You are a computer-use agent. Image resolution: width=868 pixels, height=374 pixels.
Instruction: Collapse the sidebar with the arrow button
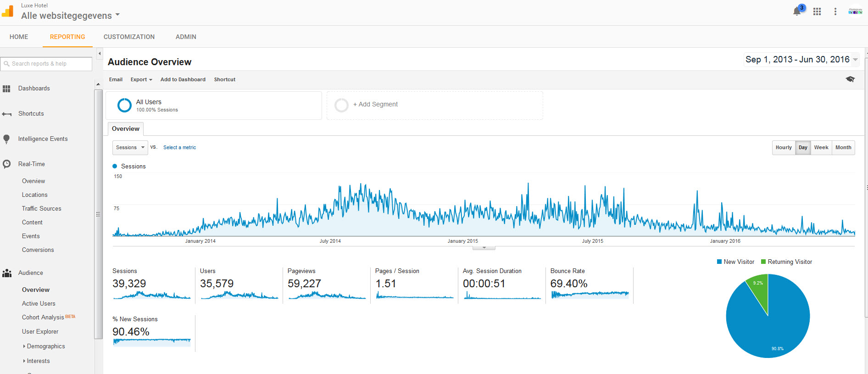tap(100, 54)
